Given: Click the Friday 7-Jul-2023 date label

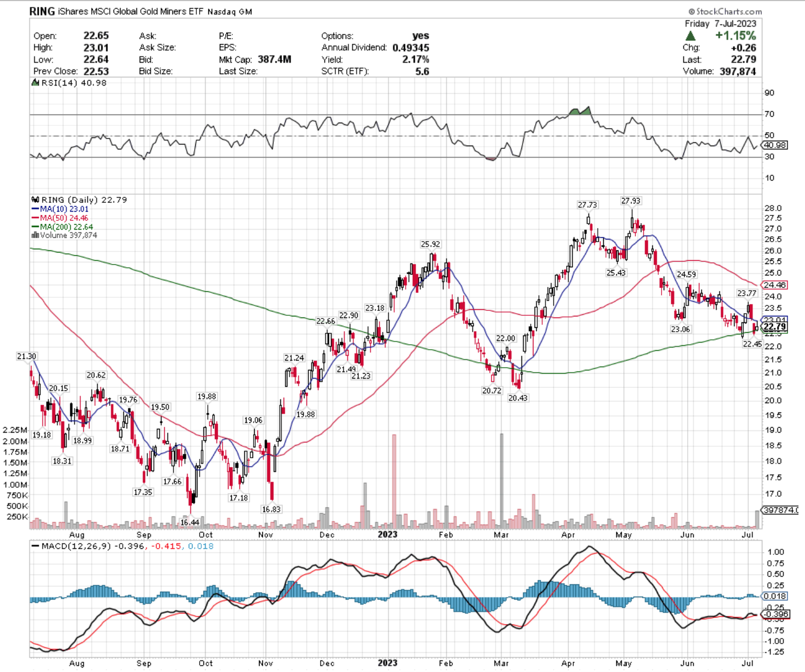Looking at the screenshot, I should click(720, 23).
